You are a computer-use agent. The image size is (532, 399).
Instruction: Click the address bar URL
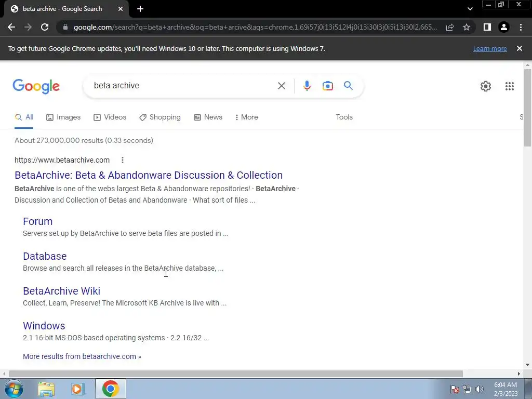pyautogui.click(x=255, y=27)
